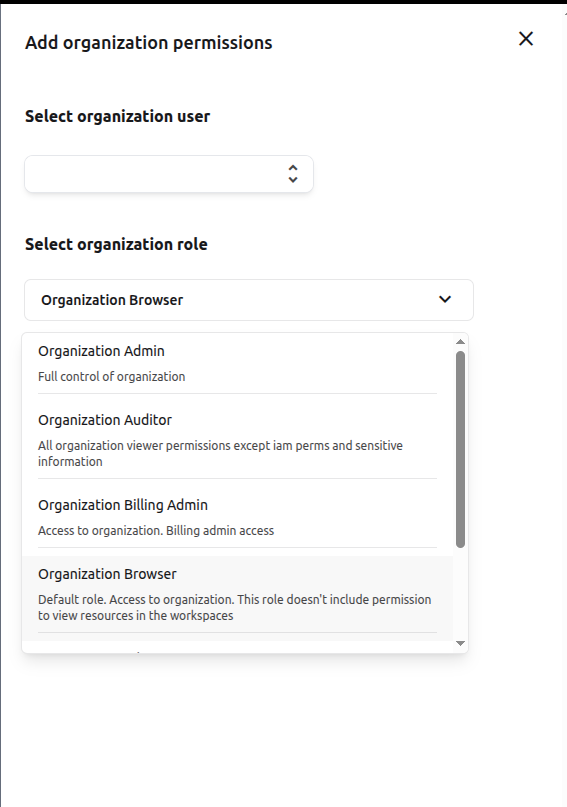Screen dimensions: 567x807
Task: Close the Add organization permissions panel
Action: click(526, 39)
